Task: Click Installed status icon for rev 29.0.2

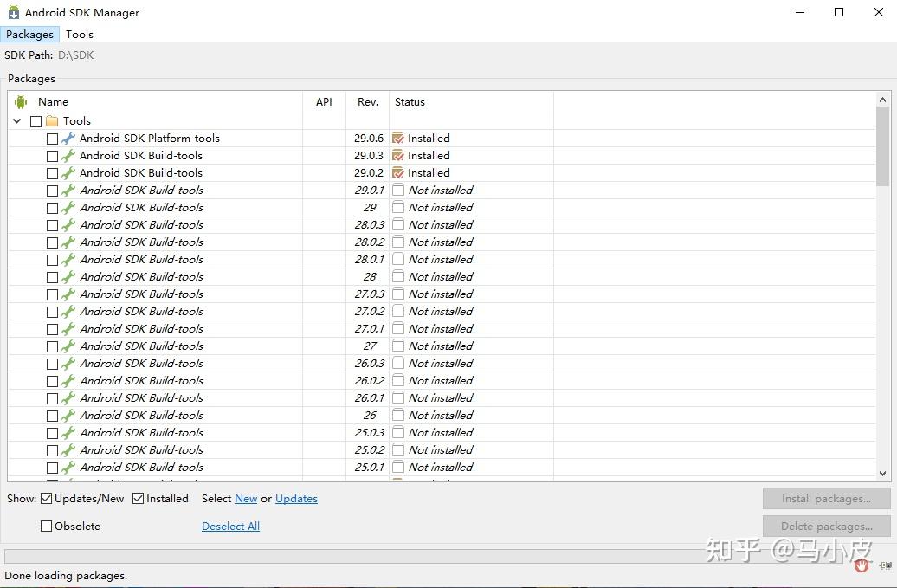Action: 398,172
